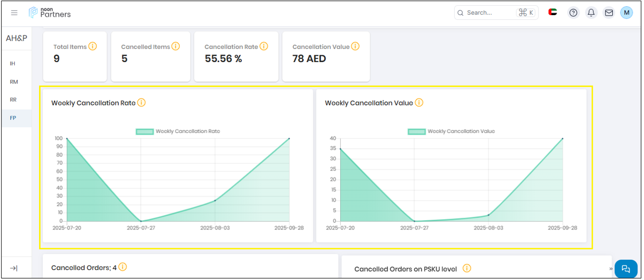The width and height of the screenshot is (644, 280).
Task: Toggle the Weekly Cancellation Value legend series
Action: coord(451,131)
